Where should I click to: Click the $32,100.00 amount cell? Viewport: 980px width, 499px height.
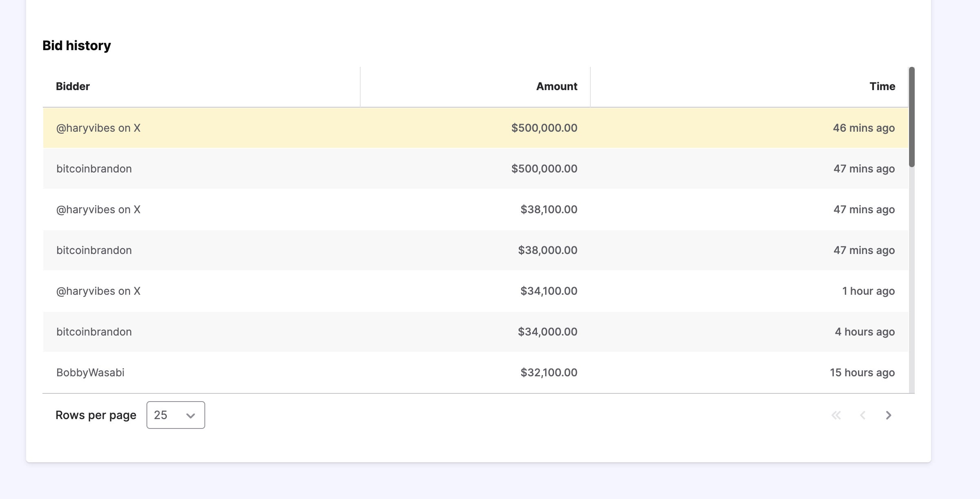548,373
